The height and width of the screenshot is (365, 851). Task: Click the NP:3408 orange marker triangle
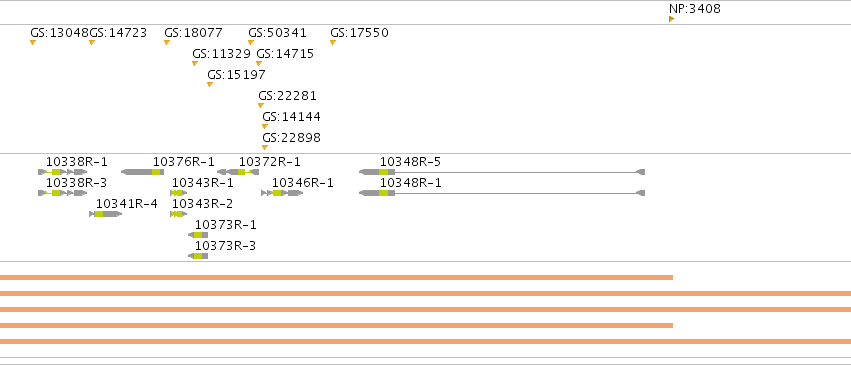point(671,19)
